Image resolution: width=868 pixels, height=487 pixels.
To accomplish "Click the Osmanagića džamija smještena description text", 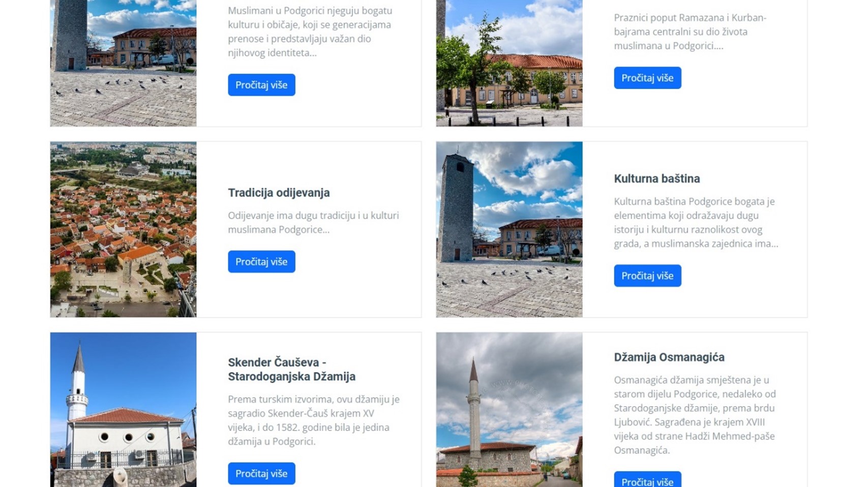I will point(695,415).
